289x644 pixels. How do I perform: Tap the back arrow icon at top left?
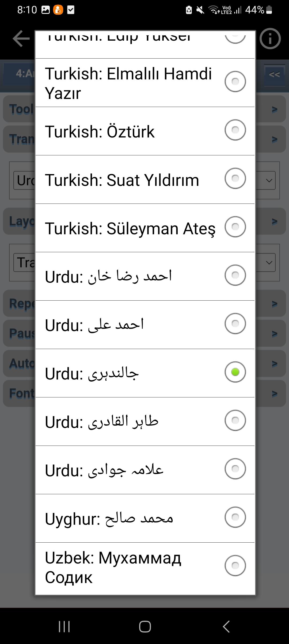point(21,39)
